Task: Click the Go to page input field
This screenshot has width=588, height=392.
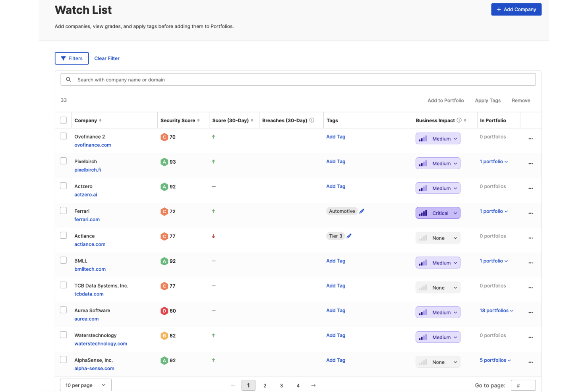Action: (523, 385)
